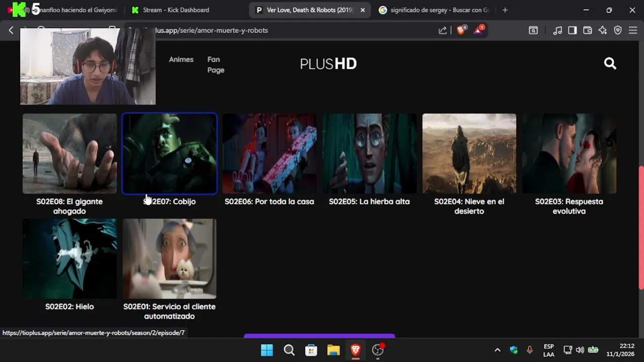
Task: Open the Brave media playlist music icon
Action: point(557,30)
